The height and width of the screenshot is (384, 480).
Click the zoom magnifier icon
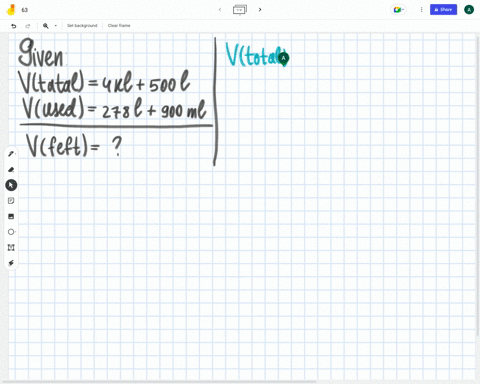coord(46,26)
